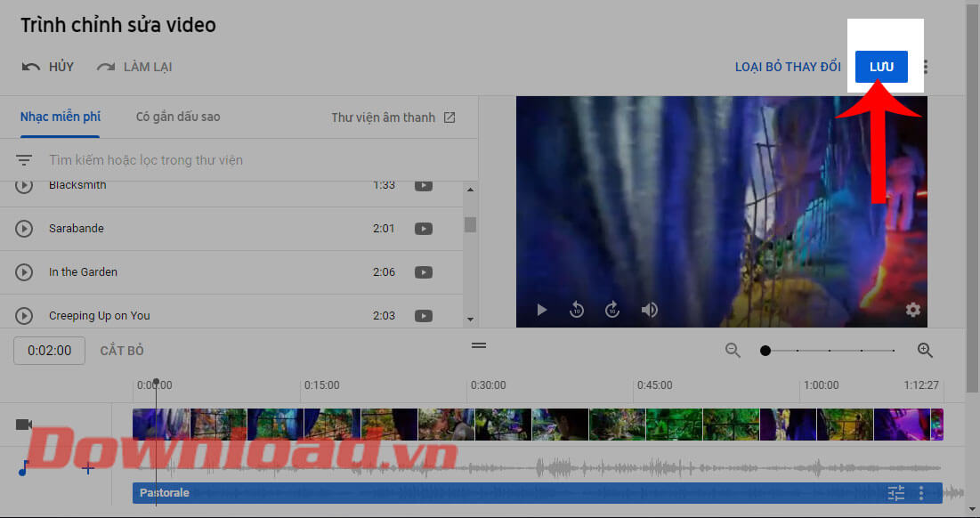Click the LƯU save button
Screen dimensions: 980x518
point(881,67)
